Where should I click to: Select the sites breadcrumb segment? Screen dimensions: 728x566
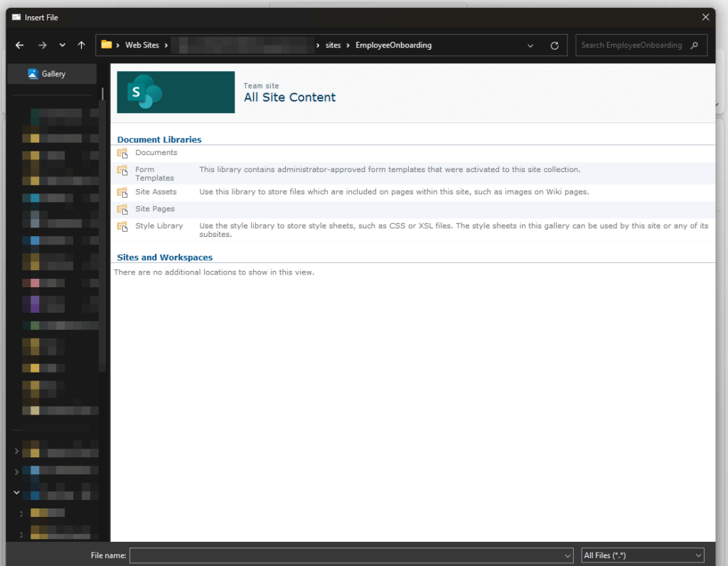coord(333,45)
